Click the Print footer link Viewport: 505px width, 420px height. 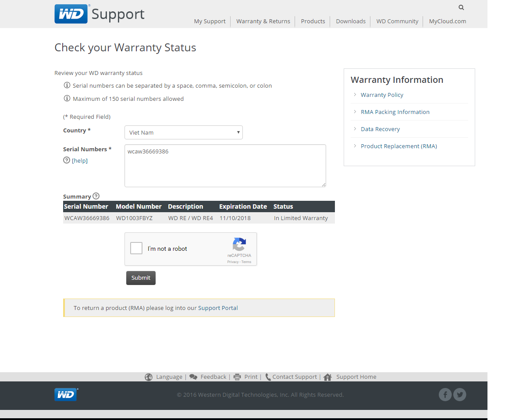(251, 377)
